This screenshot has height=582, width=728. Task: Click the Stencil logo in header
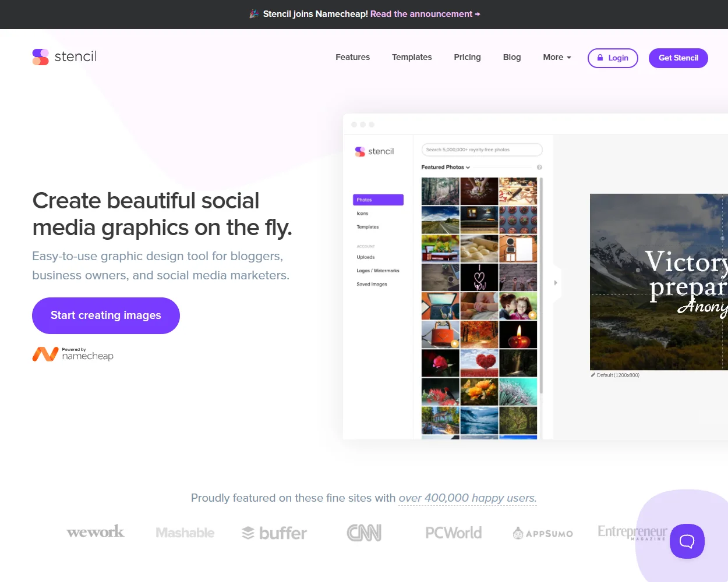tap(65, 57)
